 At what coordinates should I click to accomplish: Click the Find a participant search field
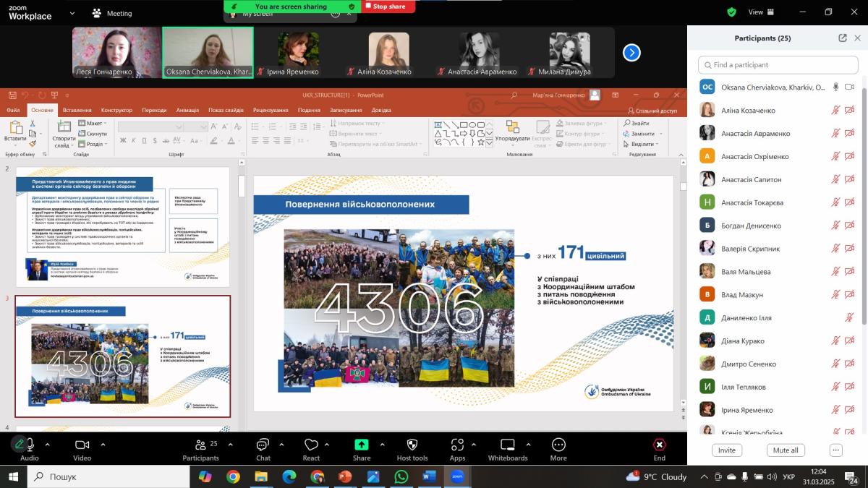click(x=778, y=65)
